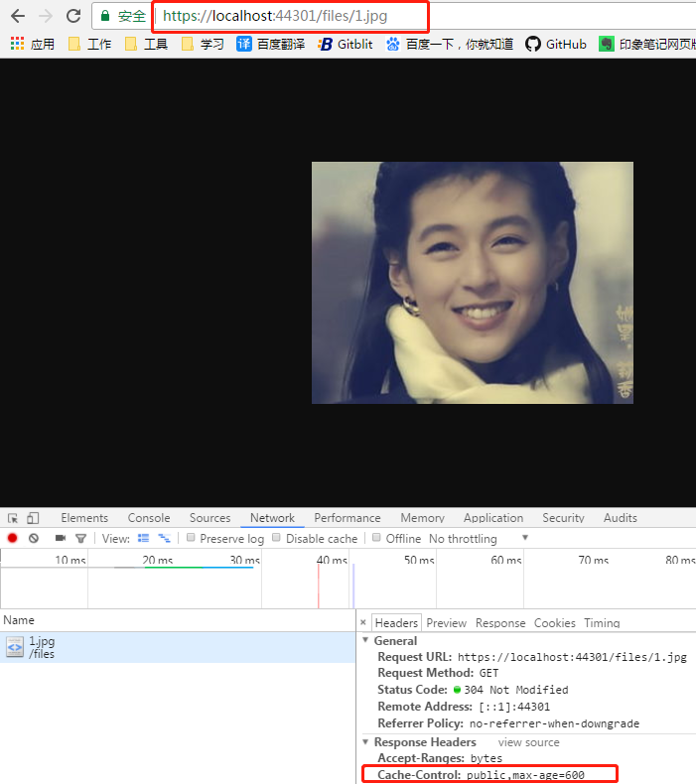Viewport: 696px width, 784px height.
Task: Toggle the device toolbar icon
Action: pyautogui.click(x=33, y=518)
